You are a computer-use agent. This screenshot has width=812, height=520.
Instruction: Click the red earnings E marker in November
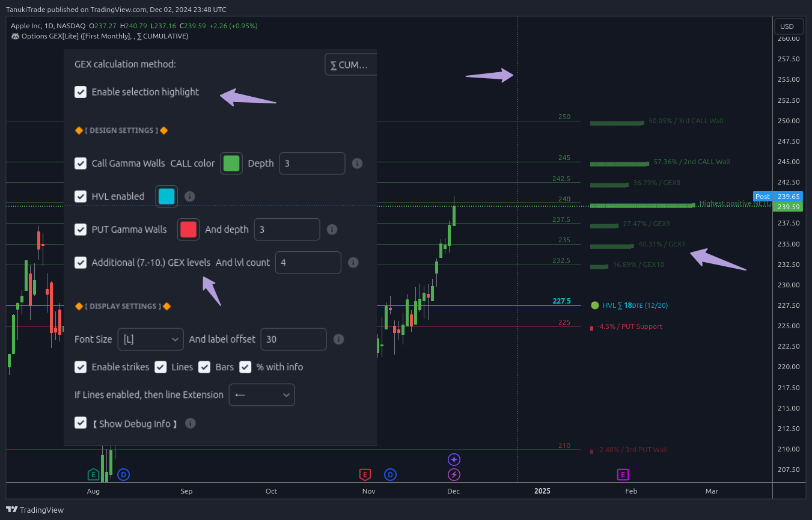364,475
